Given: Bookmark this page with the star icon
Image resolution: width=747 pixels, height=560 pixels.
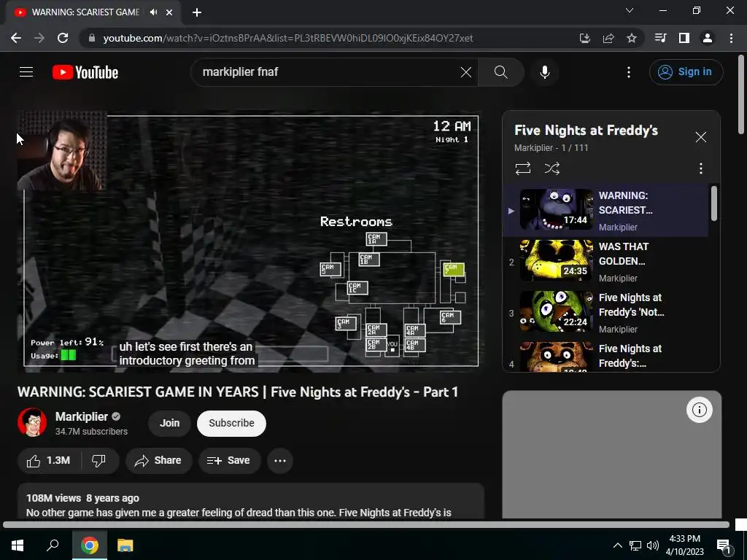Looking at the screenshot, I should 632,38.
